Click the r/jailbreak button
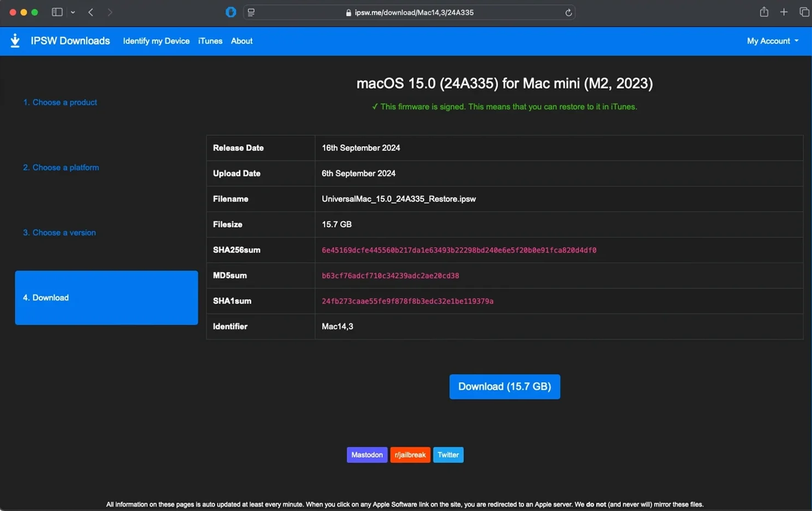This screenshot has width=812, height=511. (x=410, y=455)
